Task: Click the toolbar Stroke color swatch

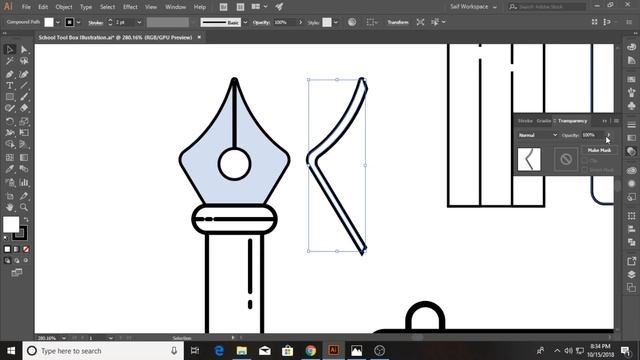Action: pos(20,233)
